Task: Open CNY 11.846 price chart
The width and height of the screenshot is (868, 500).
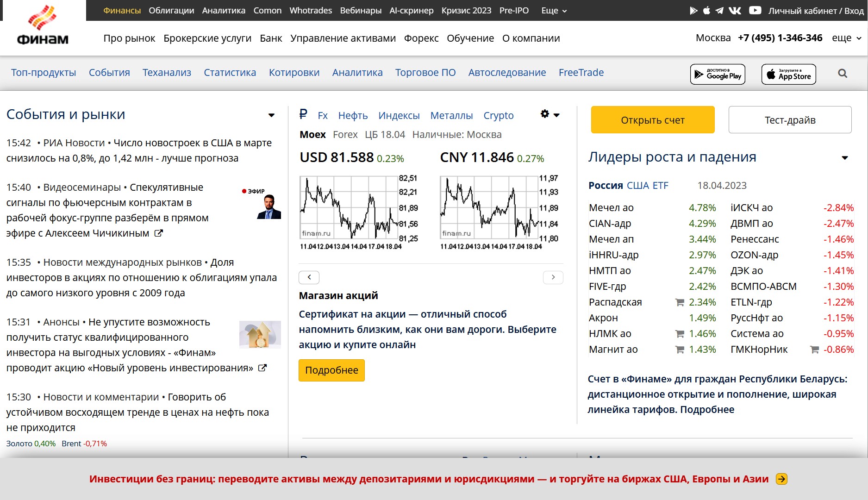Action: click(x=500, y=212)
